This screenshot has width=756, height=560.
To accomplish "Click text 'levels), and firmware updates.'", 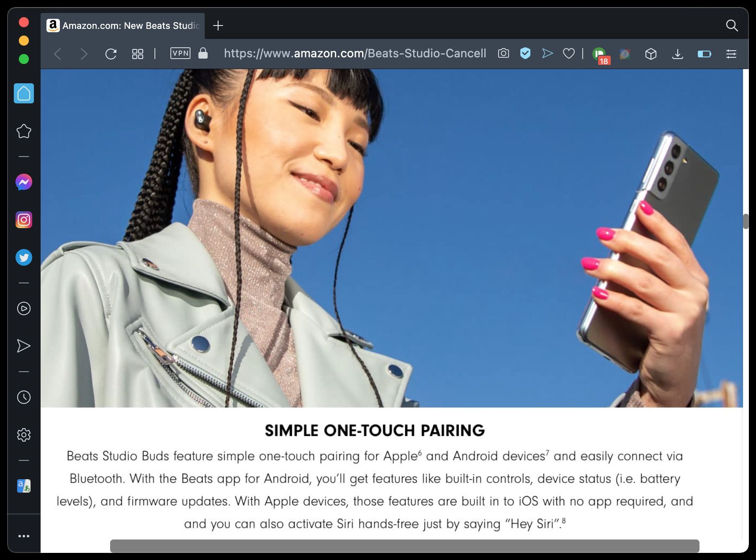I will (x=144, y=501).
